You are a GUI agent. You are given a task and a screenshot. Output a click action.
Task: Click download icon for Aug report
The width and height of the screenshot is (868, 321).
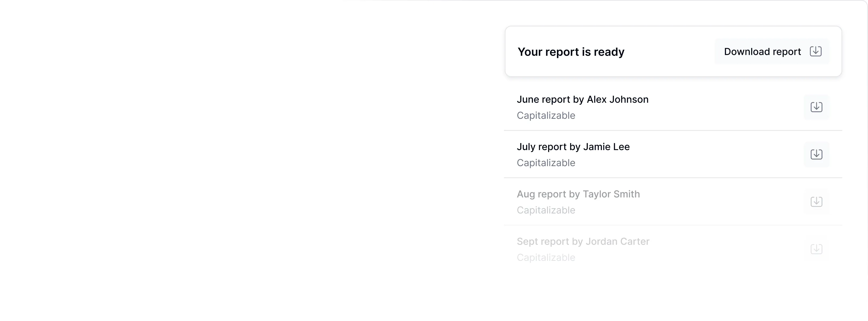coord(817,202)
